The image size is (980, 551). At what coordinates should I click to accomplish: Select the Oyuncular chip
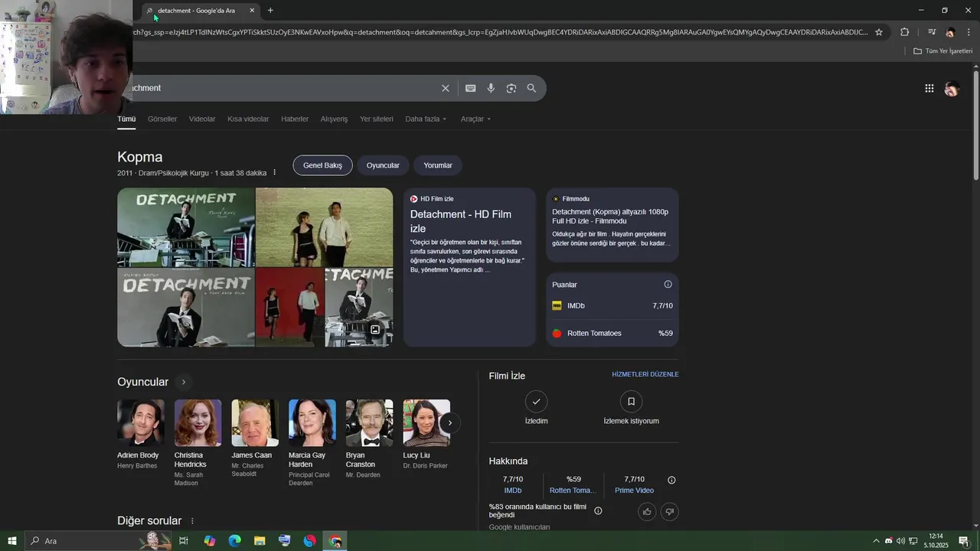pos(383,165)
